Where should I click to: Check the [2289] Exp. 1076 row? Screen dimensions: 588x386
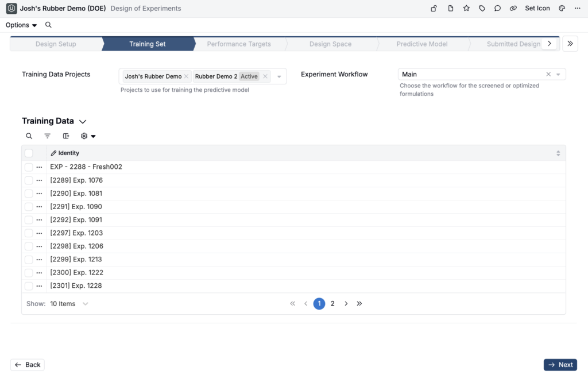[x=29, y=180]
